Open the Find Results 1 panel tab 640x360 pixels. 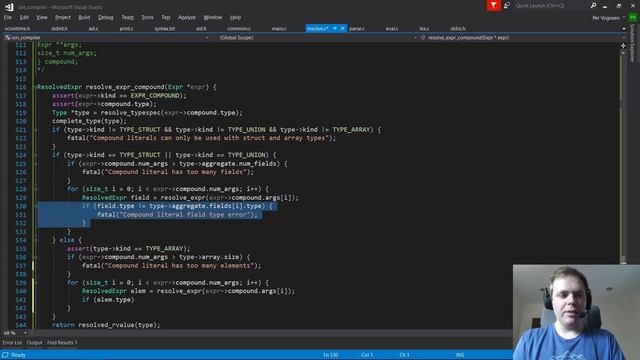point(62,343)
